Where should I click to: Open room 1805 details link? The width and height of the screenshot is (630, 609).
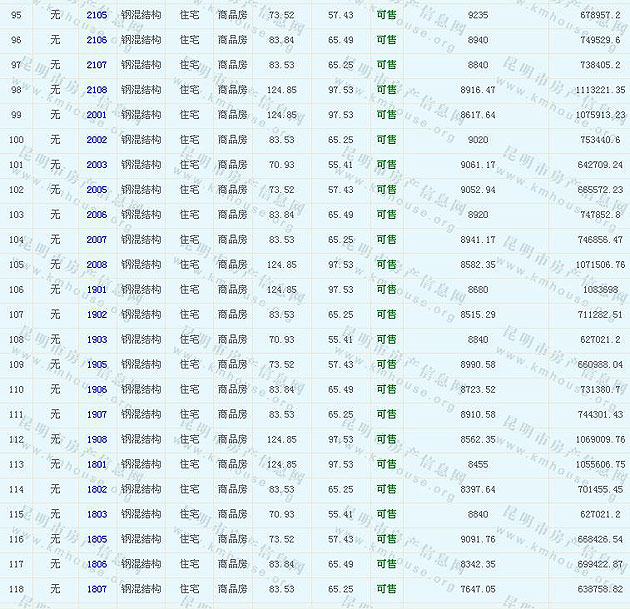(97, 540)
